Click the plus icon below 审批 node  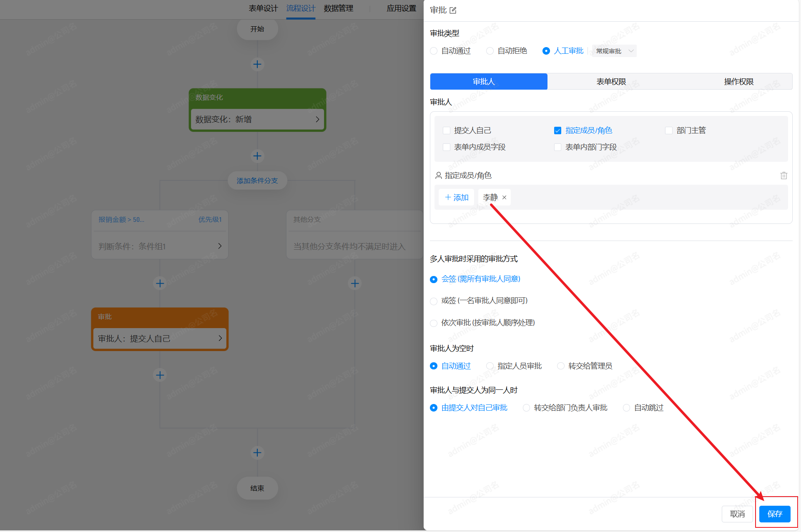160,375
